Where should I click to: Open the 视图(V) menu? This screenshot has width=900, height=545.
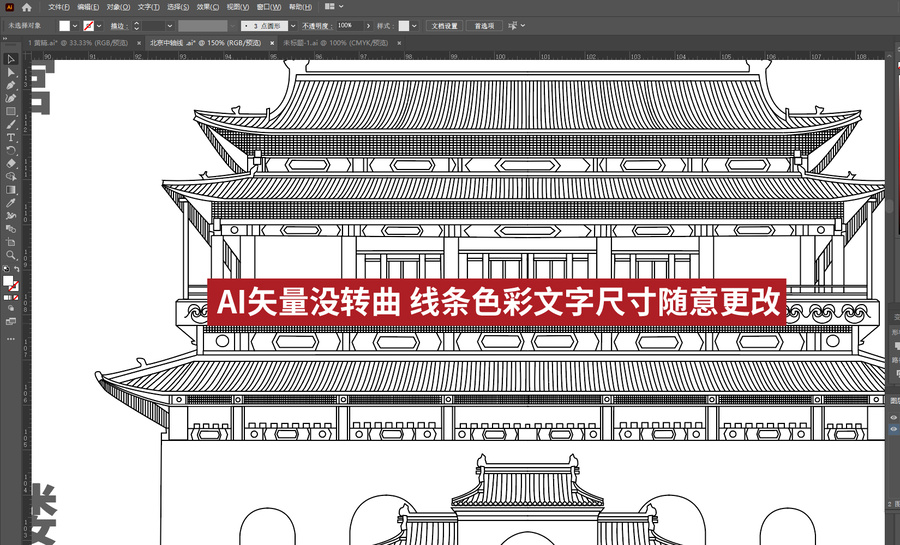[238, 7]
